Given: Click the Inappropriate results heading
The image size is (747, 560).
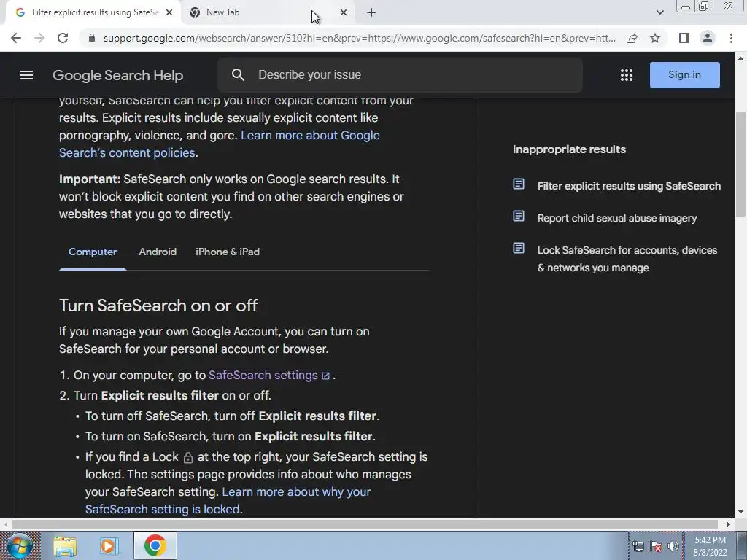Looking at the screenshot, I should pyautogui.click(x=569, y=149).
